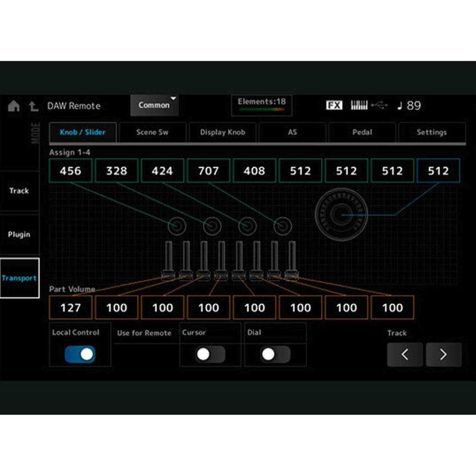Go to the Home screen icon
The width and height of the screenshot is (476, 476).
14,106
